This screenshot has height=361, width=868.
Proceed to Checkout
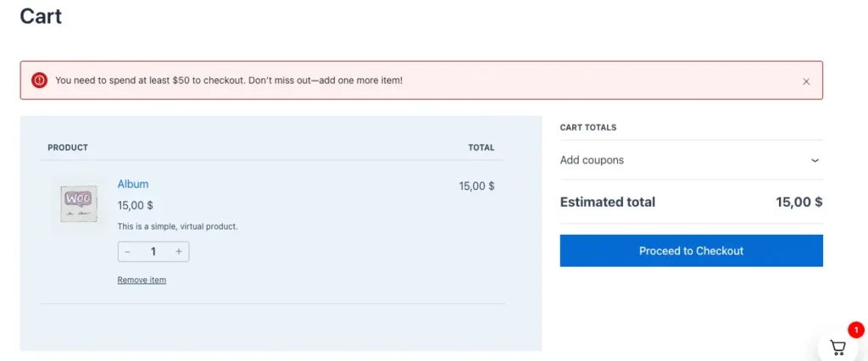[x=691, y=251]
